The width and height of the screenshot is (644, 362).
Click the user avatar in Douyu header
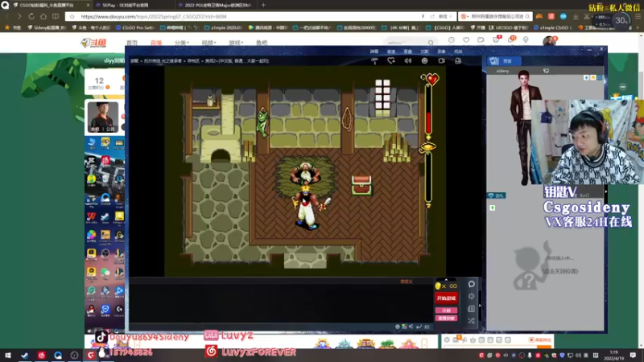pos(549,41)
